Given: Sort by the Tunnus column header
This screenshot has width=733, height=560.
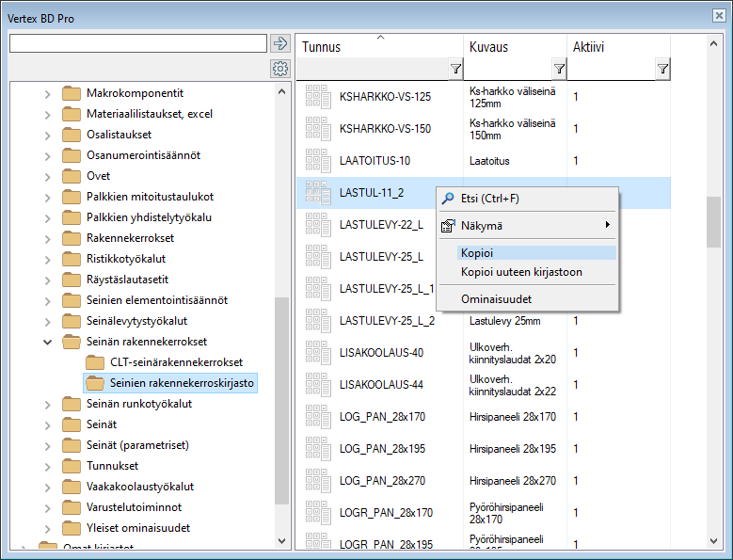Looking at the screenshot, I should pos(376,47).
